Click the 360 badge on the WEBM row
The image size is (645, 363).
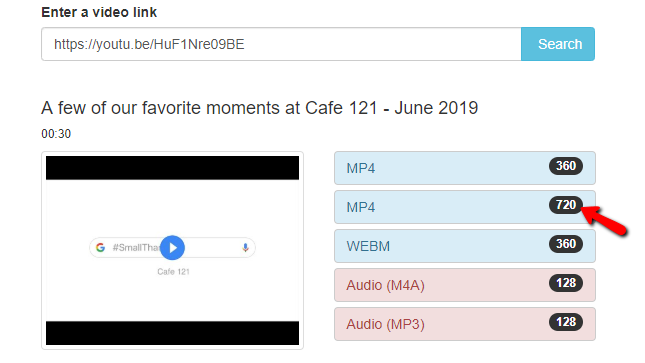click(566, 244)
